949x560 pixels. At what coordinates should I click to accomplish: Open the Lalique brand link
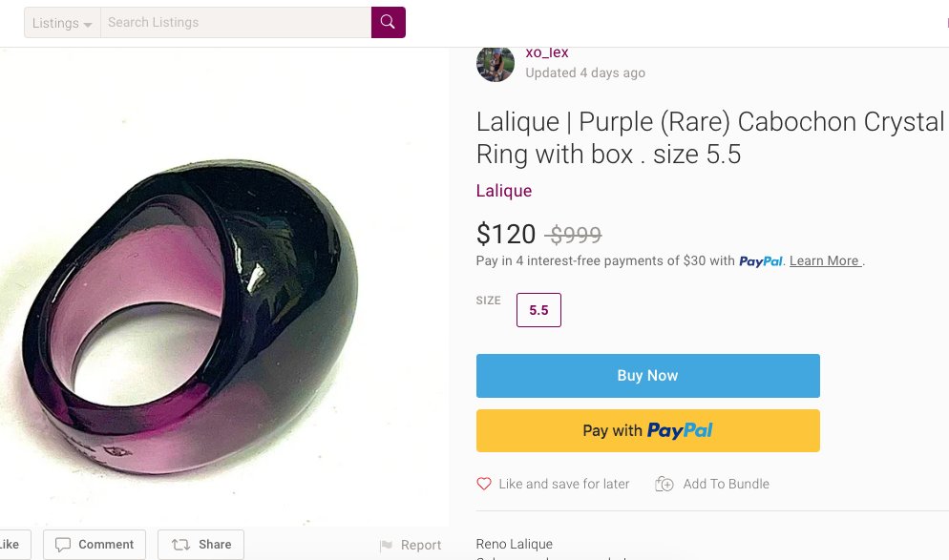(x=504, y=191)
